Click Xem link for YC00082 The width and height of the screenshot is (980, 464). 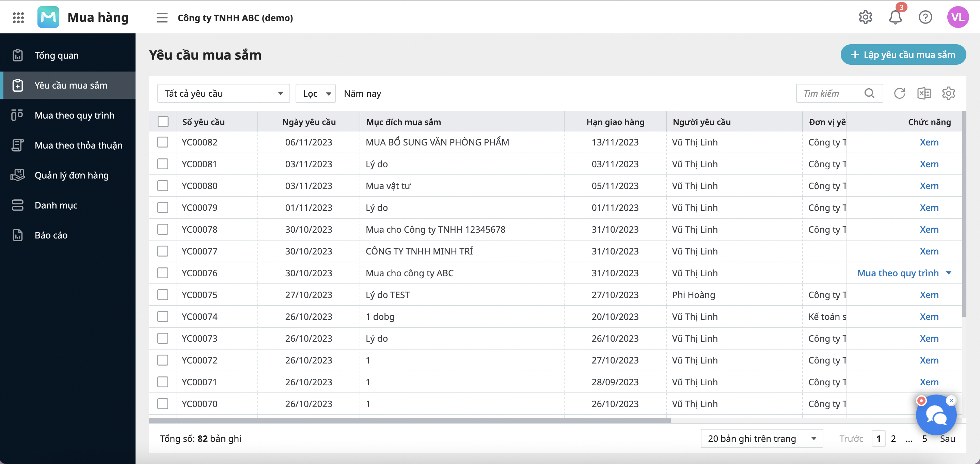pos(929,142)
